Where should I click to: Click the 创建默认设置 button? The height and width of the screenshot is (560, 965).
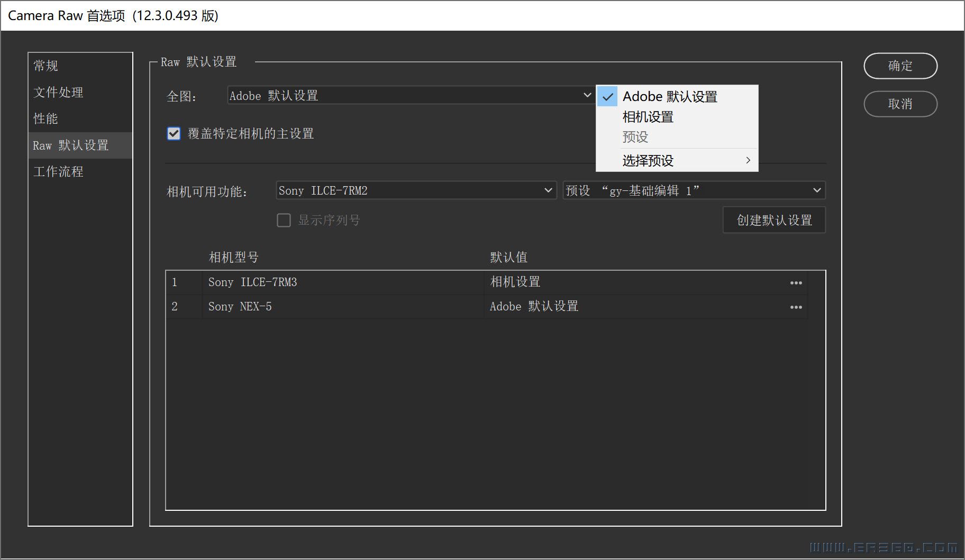(x=774, y=220)
